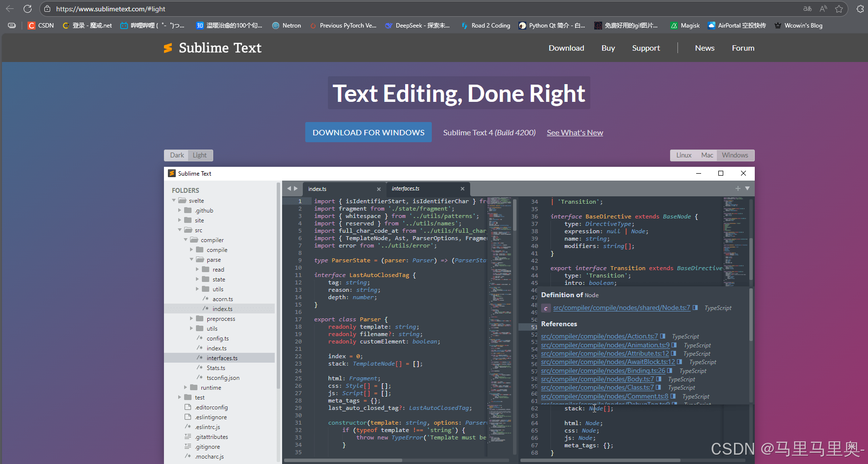Image resolution: width=868 pixels, height=464 pixels.
Task: Click the side-by-side icon next to Binding.ts:26
Action: [x=670, y=371]
